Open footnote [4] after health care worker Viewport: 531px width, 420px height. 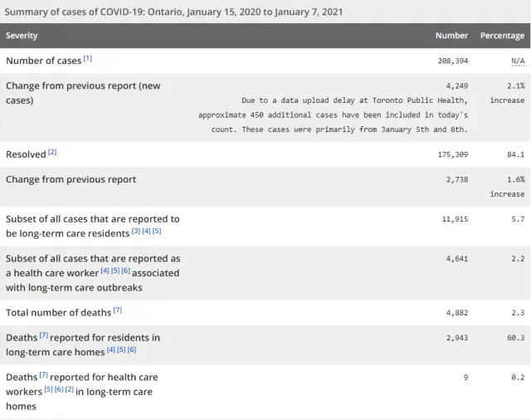(105, 271)
